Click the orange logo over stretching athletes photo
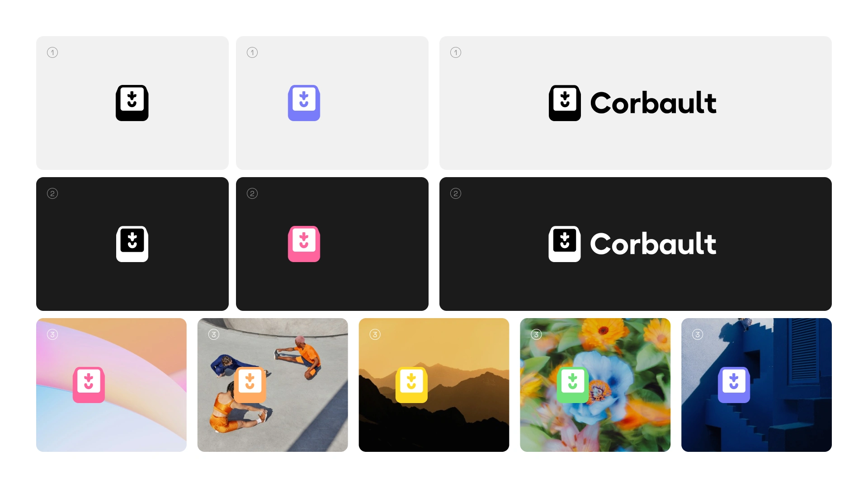This screenshot has width=868, height=488. pyautogui.click(x=250, y=385)
